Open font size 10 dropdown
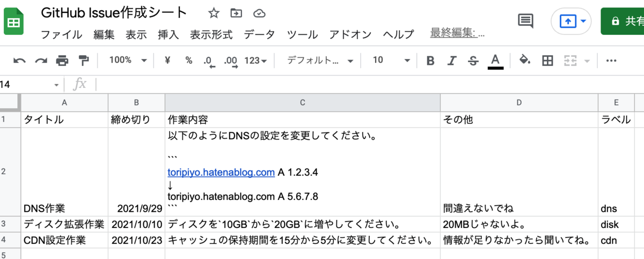Screen dimensions: 644x259 (x=391, y=60)
